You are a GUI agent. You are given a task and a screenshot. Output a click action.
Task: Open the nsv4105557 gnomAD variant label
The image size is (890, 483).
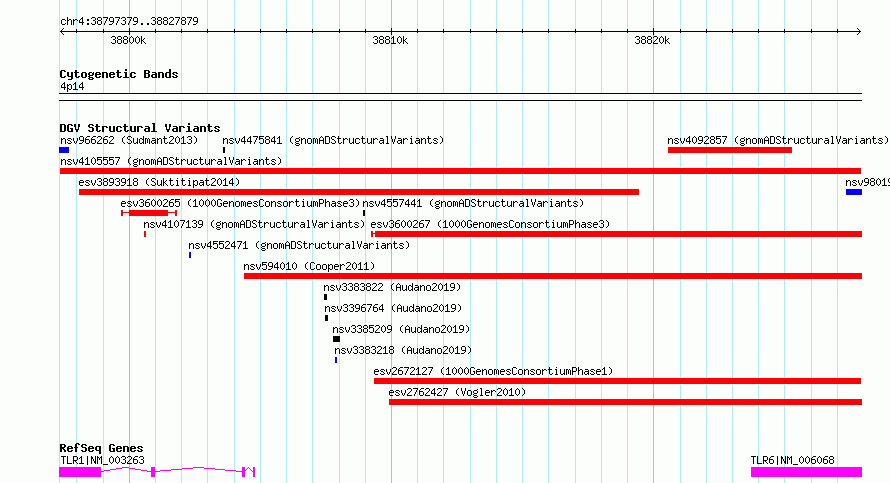click(171, 161)
